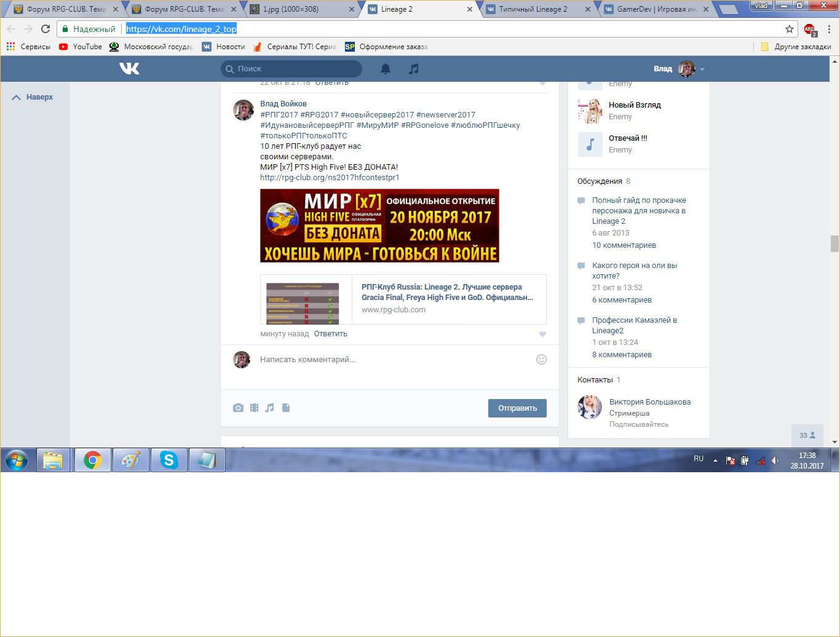Viewport: 840px width, 637px height.
Task: Open the Windows Start menu
Action: pos(17,460)
